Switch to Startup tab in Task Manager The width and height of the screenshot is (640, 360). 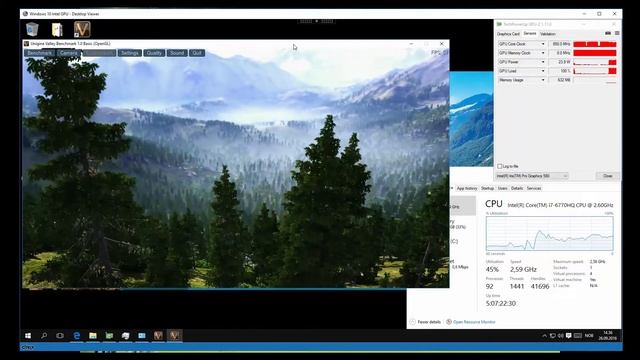coord(487,189)
